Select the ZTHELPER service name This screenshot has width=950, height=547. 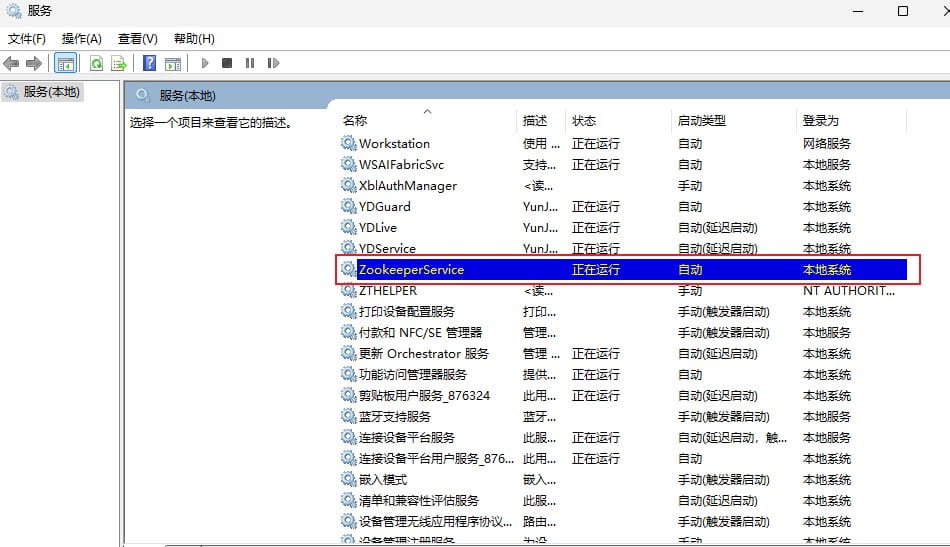[388, 291]
